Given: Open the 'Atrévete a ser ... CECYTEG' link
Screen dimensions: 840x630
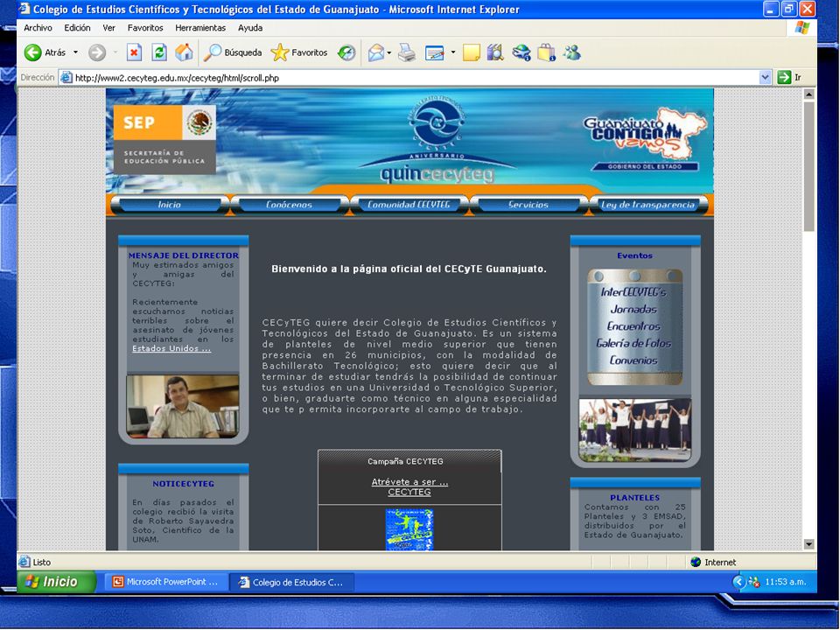Looking at the screenshot, I should tap(409, 487).
